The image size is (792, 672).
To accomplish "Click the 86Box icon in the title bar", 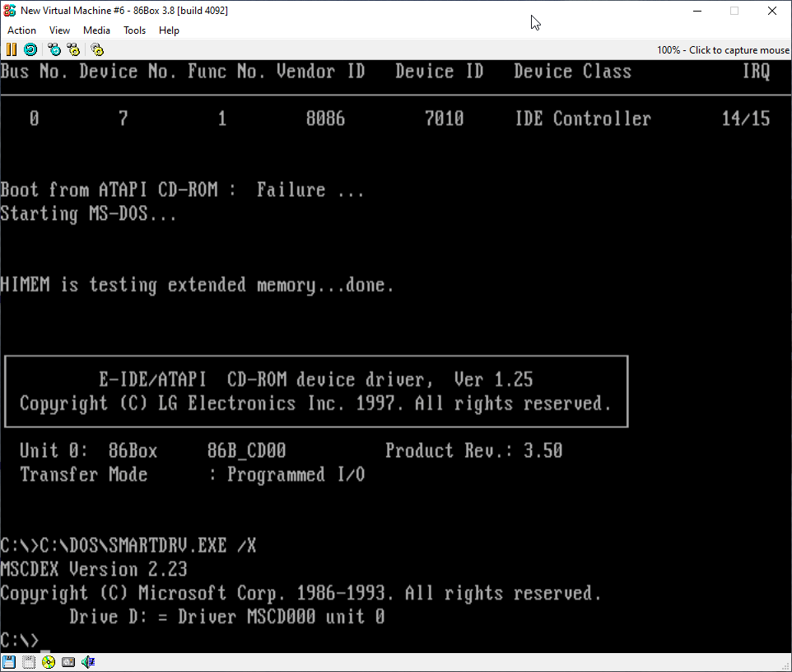I will coord(10,11).
